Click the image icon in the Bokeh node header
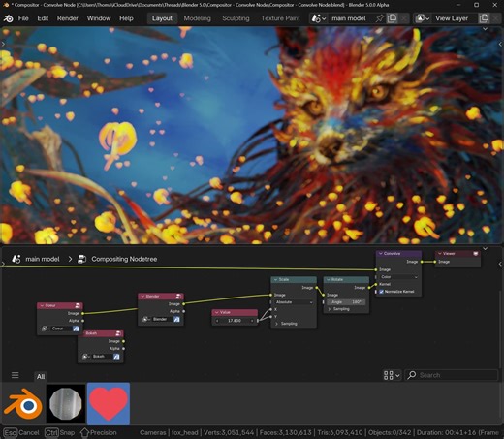This screenshot has height=439, width=504. [118, 333]
